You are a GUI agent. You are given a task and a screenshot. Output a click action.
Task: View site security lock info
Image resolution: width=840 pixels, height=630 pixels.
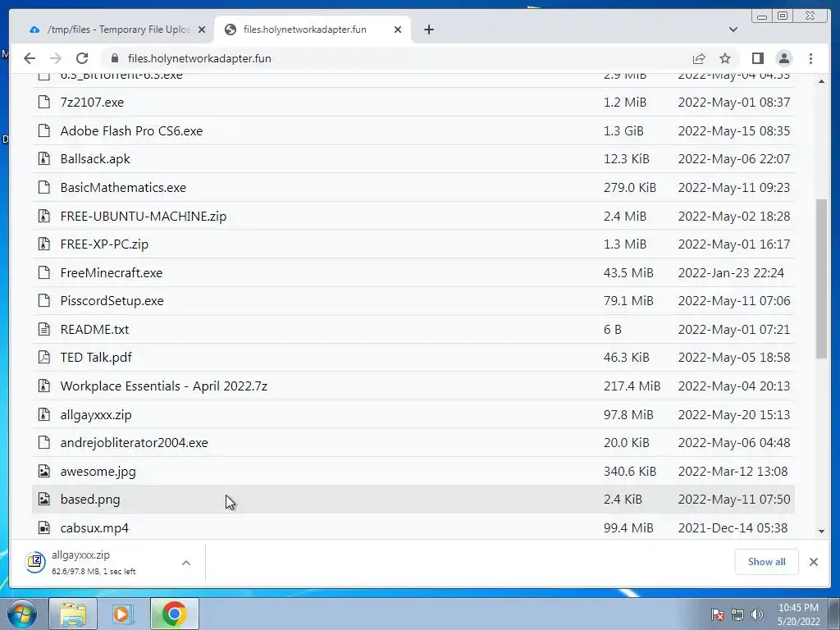click(x=114, y=58)
